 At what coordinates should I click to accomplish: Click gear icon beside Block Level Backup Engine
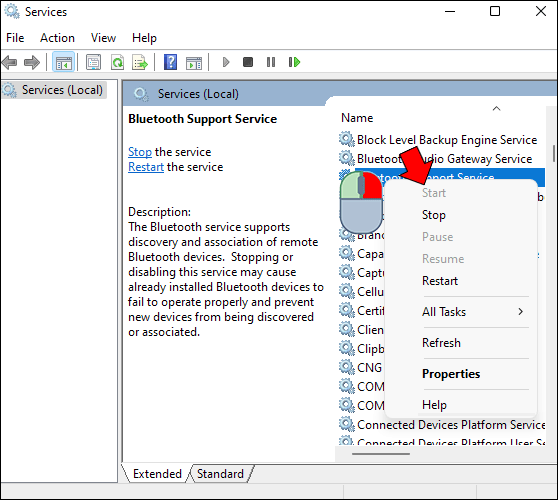[x=347, y=139]
